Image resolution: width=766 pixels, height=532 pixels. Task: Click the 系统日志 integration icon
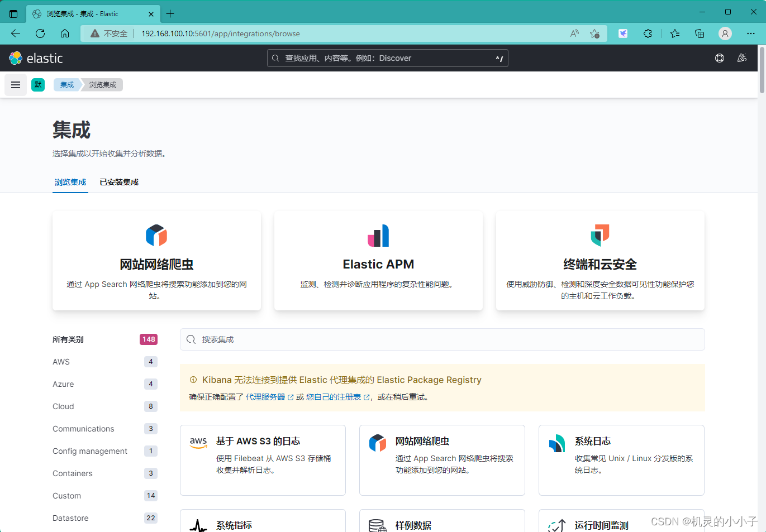coord(557,442)
